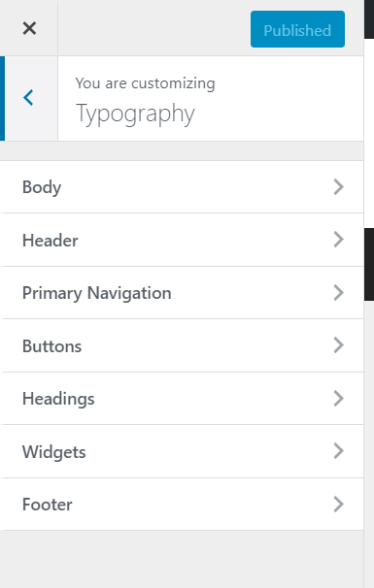Open the Body typography section
This screenshot has width=374, height=588.
point(182,187)
